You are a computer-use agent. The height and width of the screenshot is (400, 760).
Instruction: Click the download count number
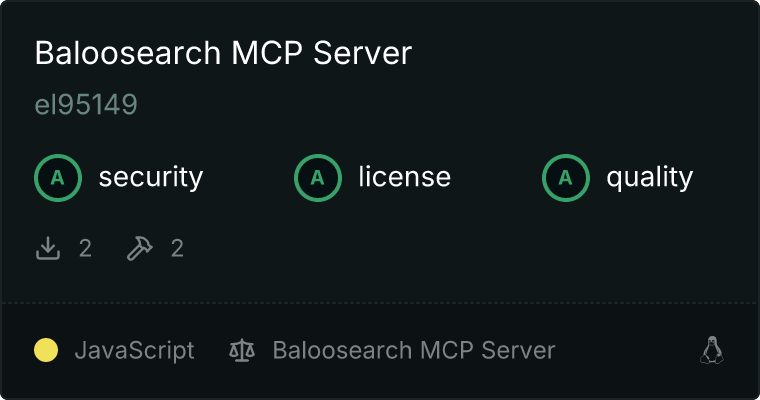point(85,249)
